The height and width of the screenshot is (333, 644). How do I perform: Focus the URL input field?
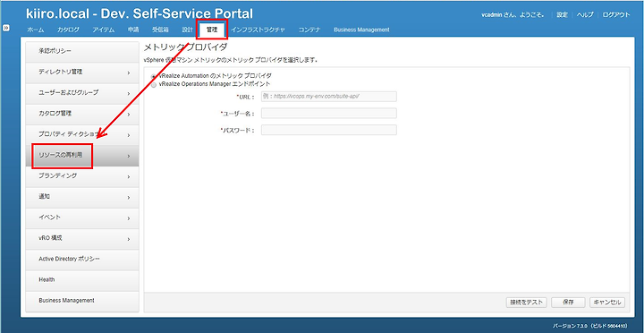[328, 97]
